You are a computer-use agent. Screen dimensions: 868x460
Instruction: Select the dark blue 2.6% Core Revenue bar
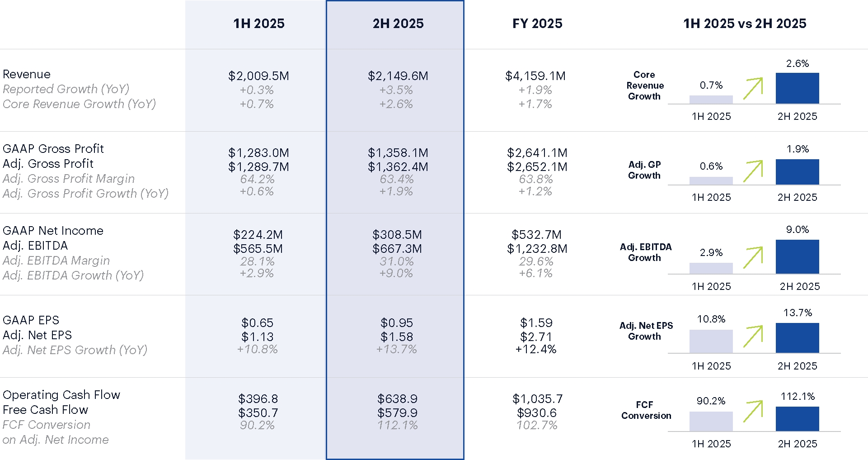coord(797,88)
